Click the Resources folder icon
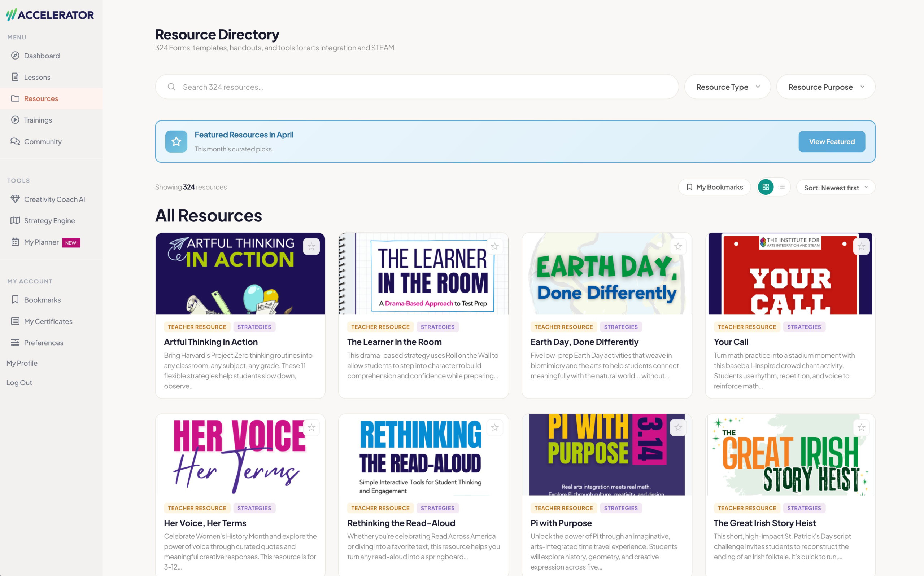Viewport: 924px width, 576px height. (x=15, y=98)
